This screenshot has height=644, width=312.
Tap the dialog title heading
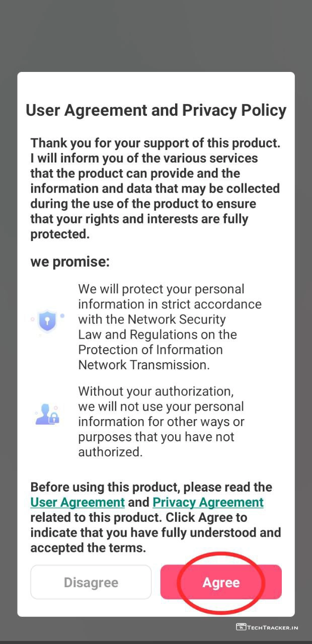pos(156,110)
